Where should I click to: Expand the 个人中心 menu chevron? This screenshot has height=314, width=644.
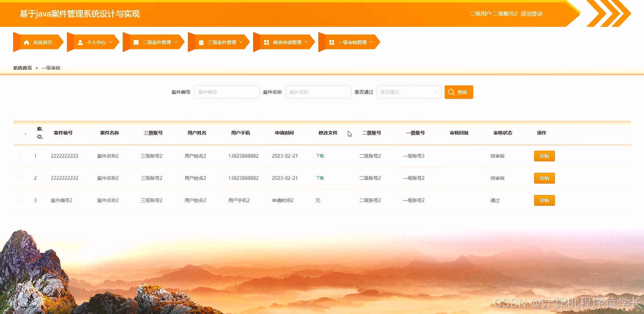coord(111,42)
